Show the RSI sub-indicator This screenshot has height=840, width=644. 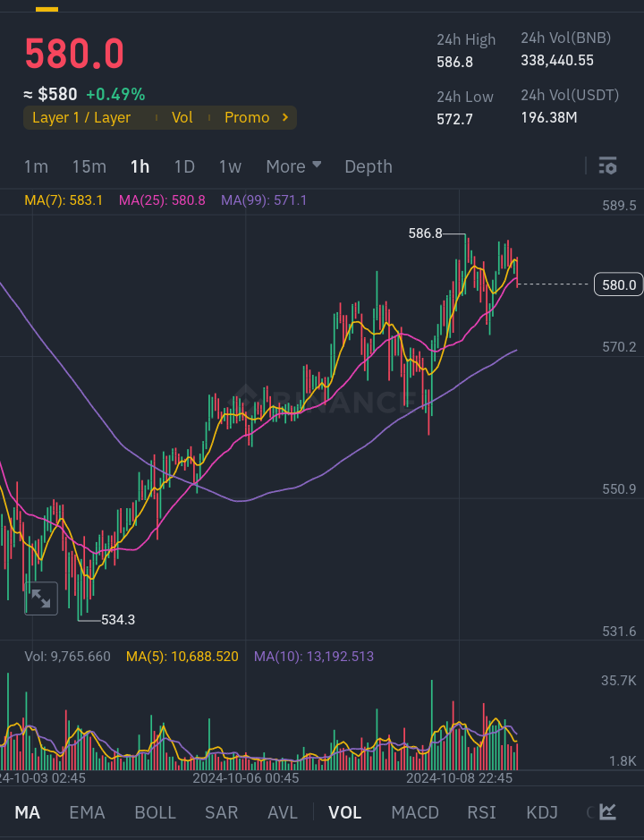point(481,812)
